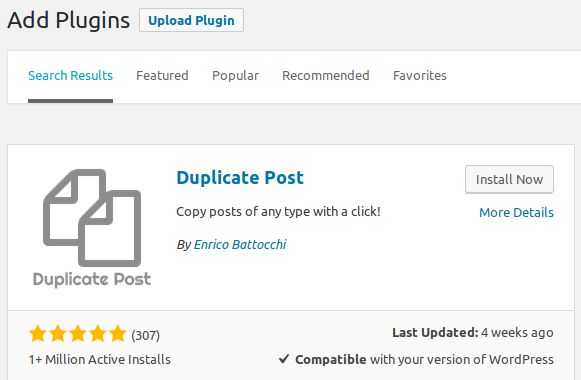
Task: Click the second rating star
Action: tap(58, 333)
